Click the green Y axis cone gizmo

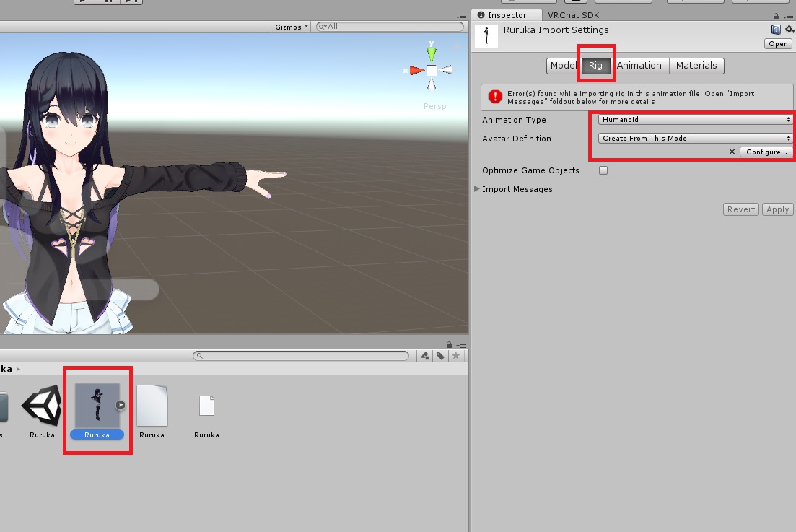[432, 54]
